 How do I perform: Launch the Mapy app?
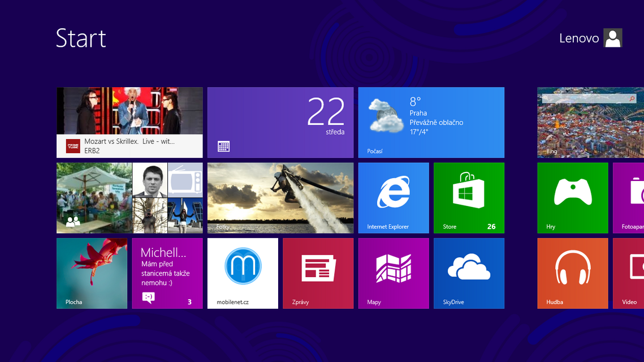click(x=394, y=273)
